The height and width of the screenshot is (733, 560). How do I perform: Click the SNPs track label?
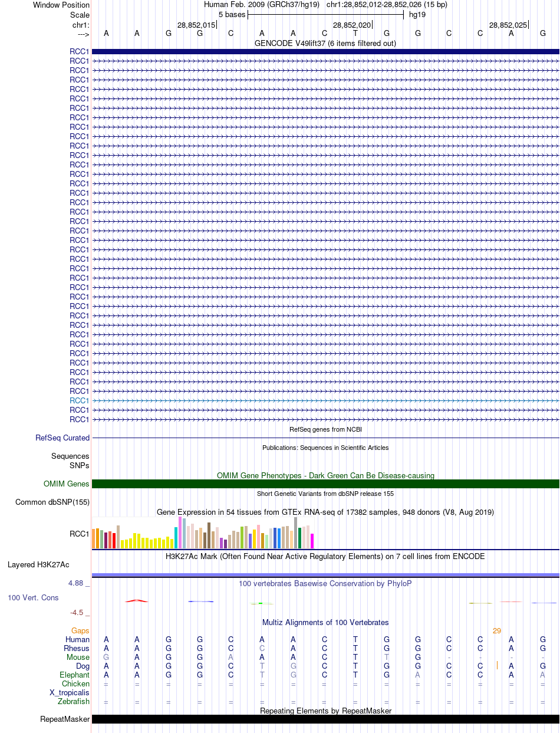pyautogui.click(x=80, y=465)
